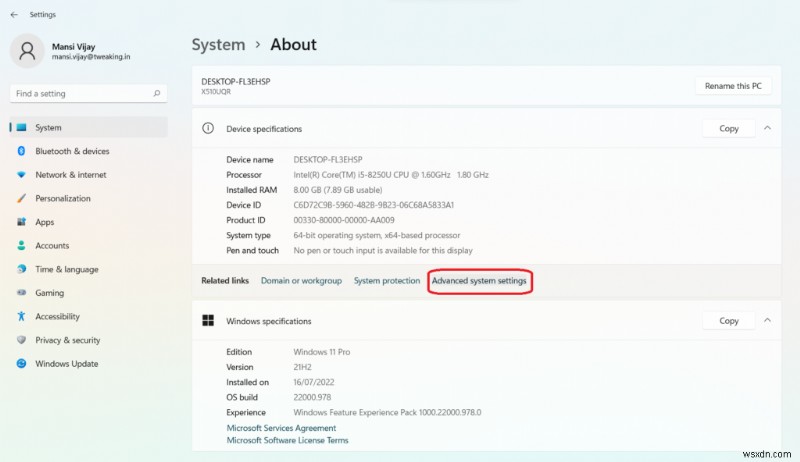Image resolution: width=800 pixels, height=462 pixels.
Task: Collapse the Windows specifications section
Action: (767, 320)
